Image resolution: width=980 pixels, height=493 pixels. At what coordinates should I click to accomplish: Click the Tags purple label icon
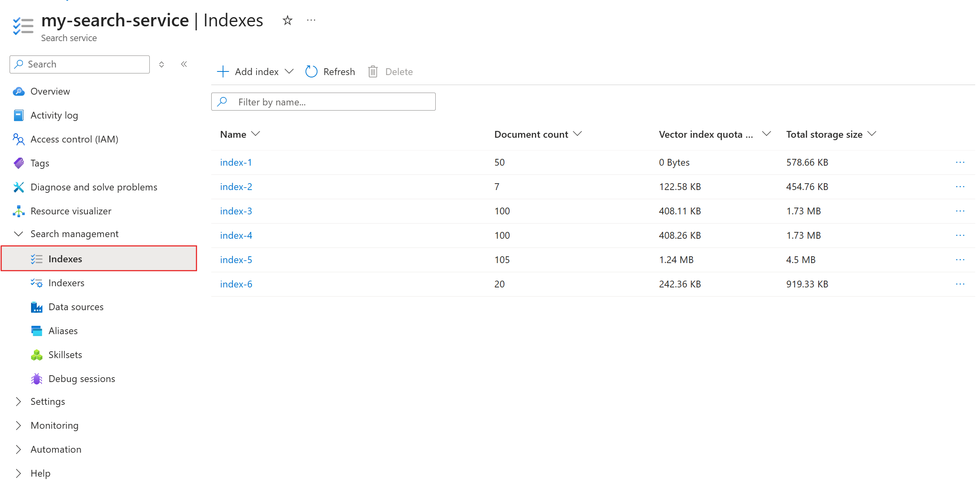pyautogui.click(x=18, y=163)
